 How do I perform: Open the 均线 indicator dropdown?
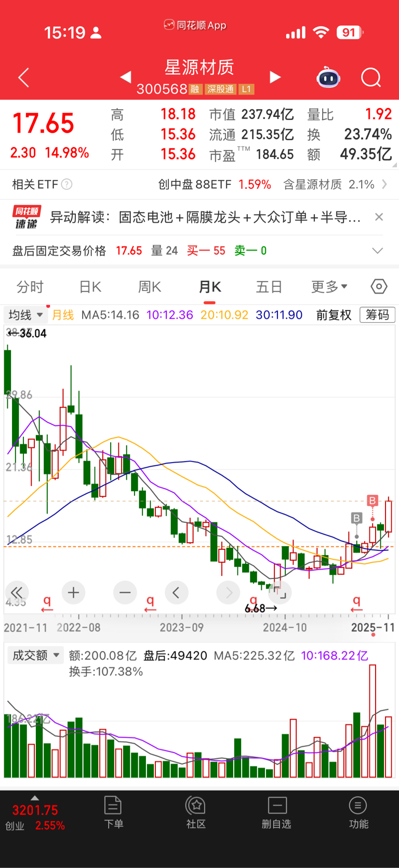pos(25,315)
